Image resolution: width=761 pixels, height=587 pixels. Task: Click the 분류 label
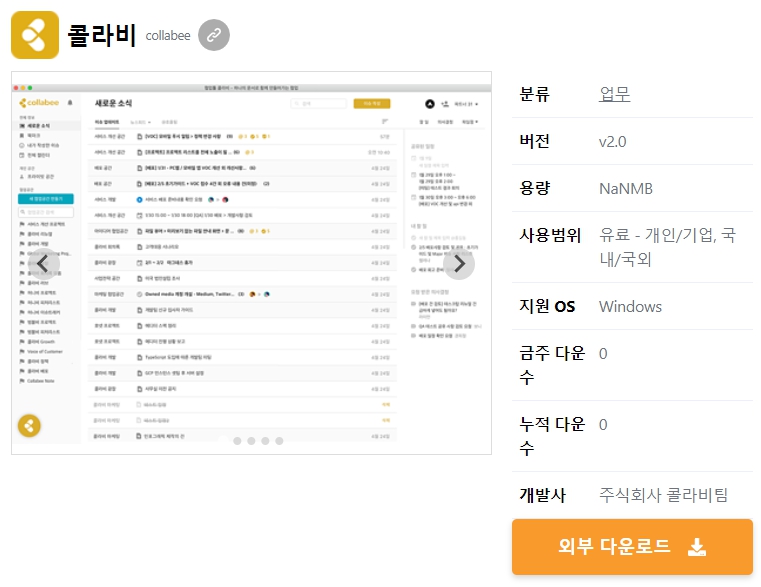coord(534,94)
